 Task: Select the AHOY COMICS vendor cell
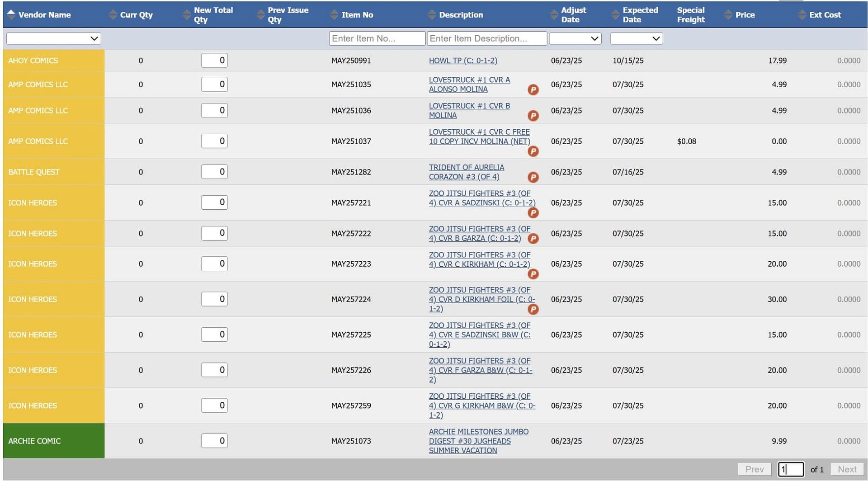pos(53,61)
